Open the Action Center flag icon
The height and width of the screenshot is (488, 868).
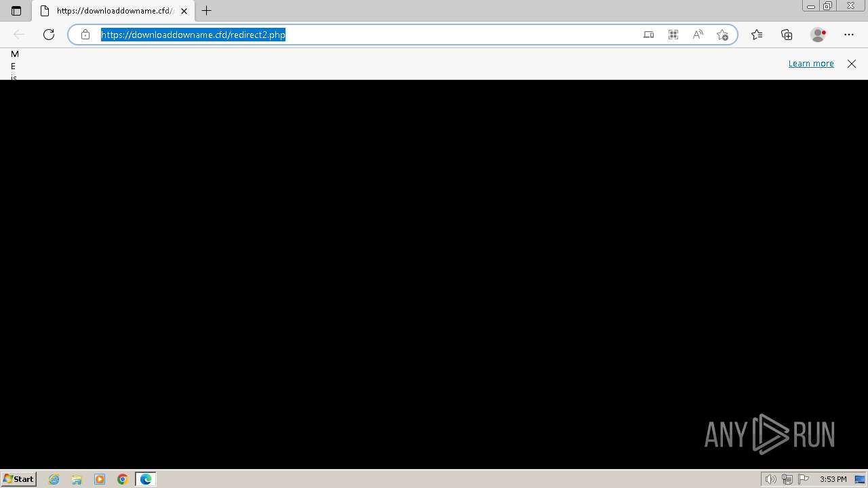point(804,479)
